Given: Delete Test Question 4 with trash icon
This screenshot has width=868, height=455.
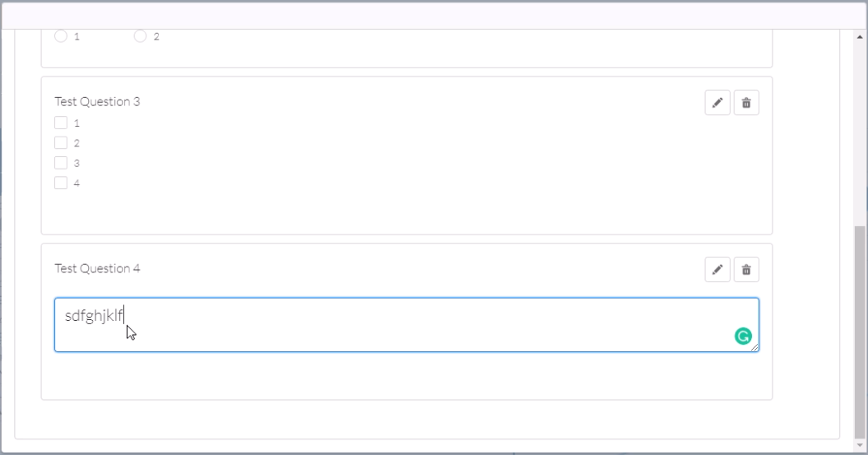Looking at the screenshot, I should (x=746, y=270).
